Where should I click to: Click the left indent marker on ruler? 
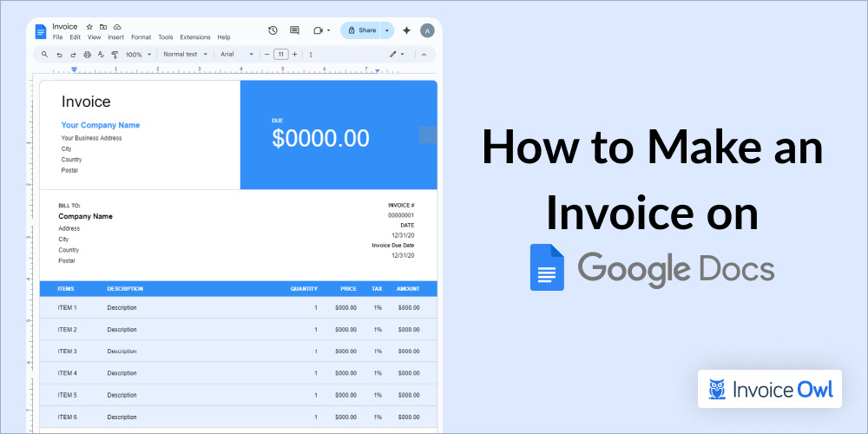(x=75, y=69)
